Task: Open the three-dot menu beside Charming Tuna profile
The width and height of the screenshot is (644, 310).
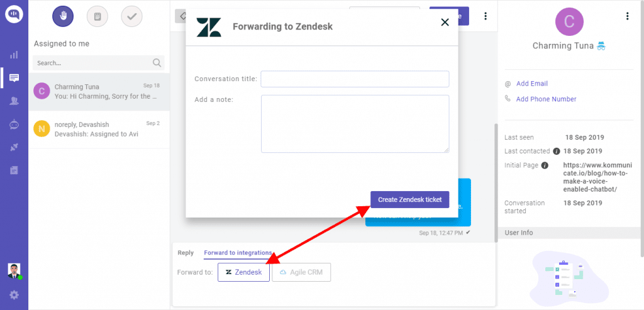Action: pyautogui.click(x=627, y=16)
